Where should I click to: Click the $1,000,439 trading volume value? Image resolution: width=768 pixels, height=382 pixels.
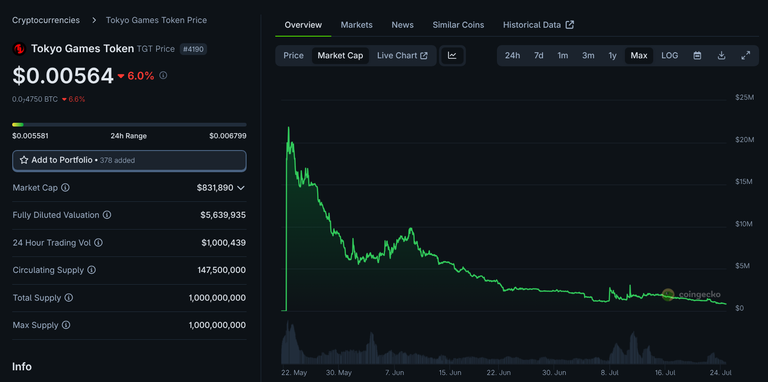click(223, 242)
